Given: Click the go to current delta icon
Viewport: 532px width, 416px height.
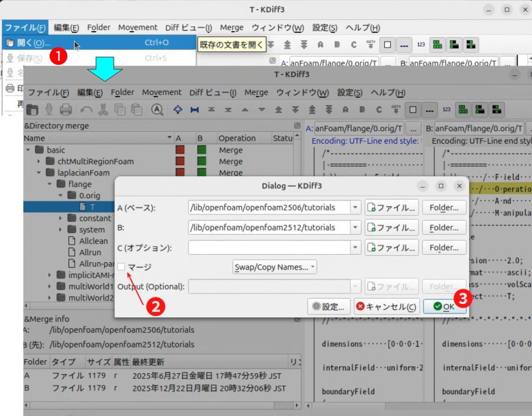Looking at the screenshot, I should (177, 110).
